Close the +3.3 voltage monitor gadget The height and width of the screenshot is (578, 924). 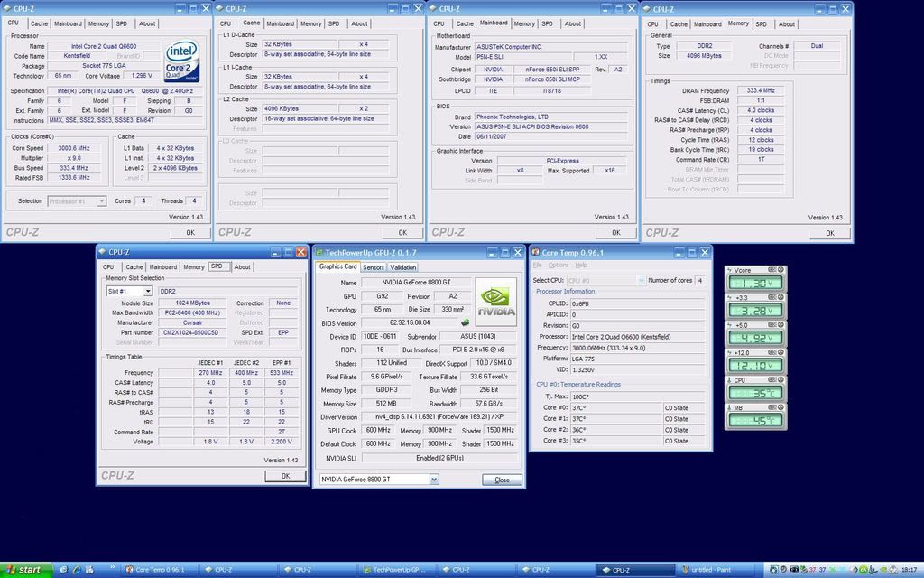coord(781,297)
